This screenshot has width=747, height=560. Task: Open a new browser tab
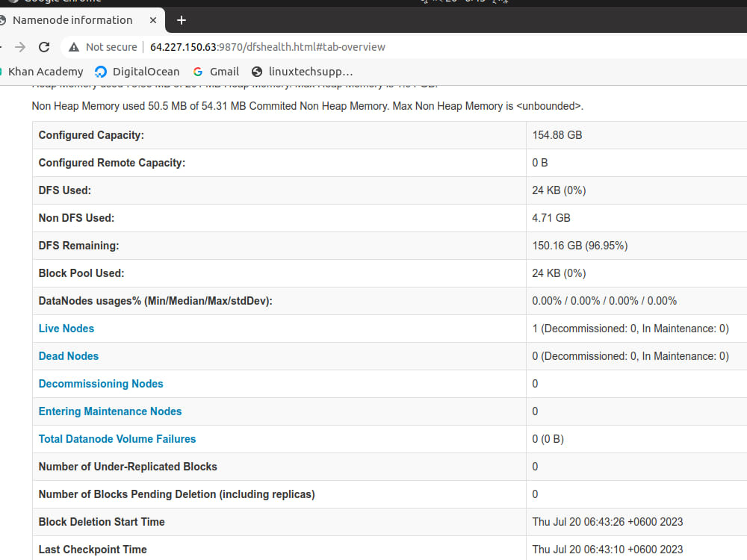point(181,20)
